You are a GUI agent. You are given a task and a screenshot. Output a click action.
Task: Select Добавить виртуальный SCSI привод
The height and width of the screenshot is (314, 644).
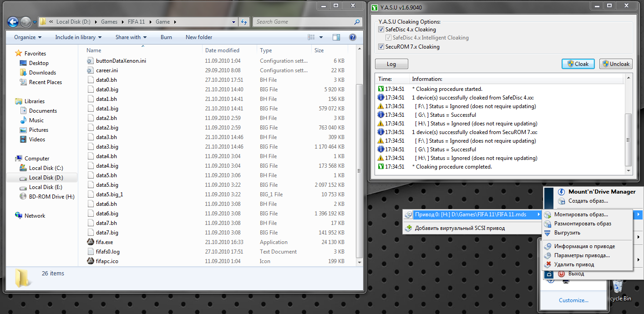pos(472,228)
